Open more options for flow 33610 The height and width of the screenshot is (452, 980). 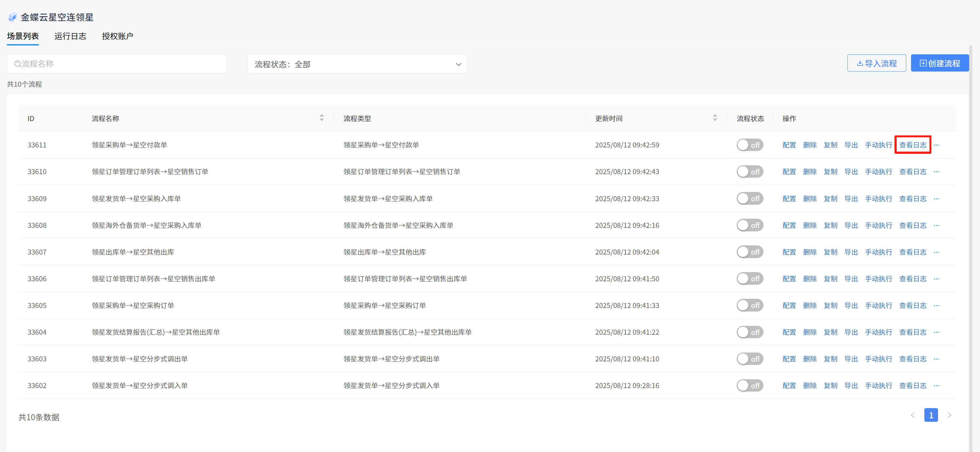click(x=936, y=172)
